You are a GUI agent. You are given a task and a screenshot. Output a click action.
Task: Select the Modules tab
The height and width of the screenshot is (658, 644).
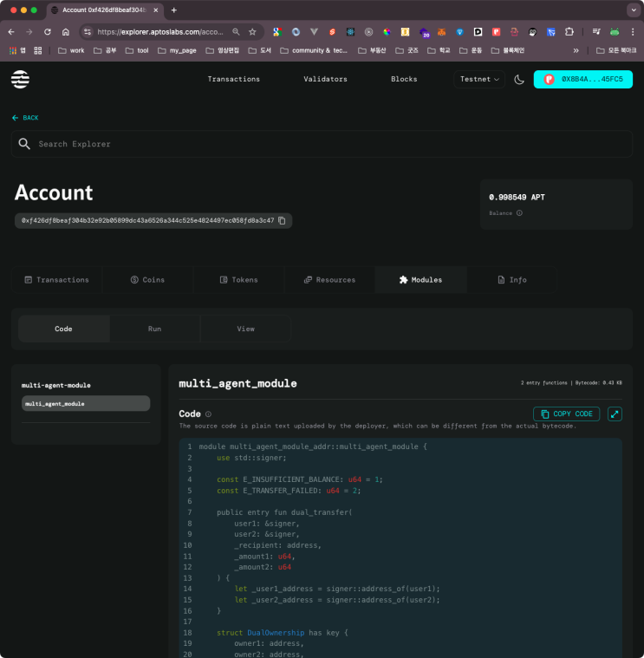[x=420, y=280]
